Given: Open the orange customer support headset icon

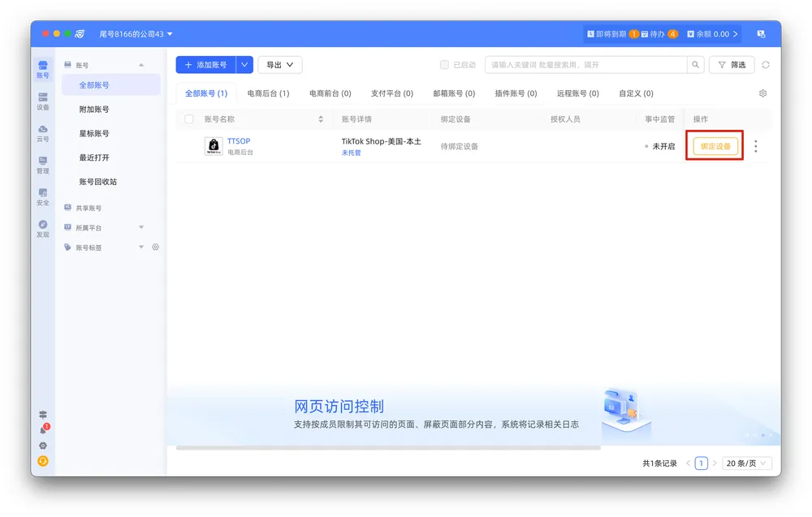Looking at the screenshot, I should [x=43, y=461].
